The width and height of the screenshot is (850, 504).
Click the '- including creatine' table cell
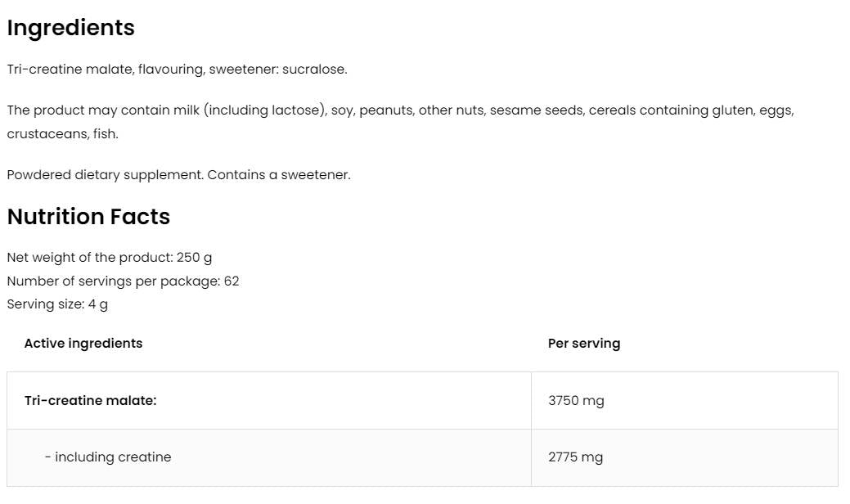click(108, 457)
